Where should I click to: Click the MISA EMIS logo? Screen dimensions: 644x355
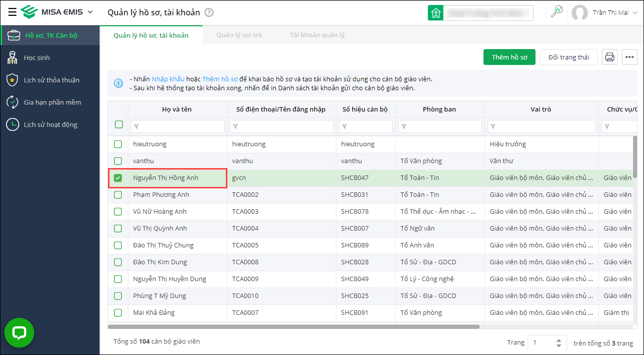point(52,12)
